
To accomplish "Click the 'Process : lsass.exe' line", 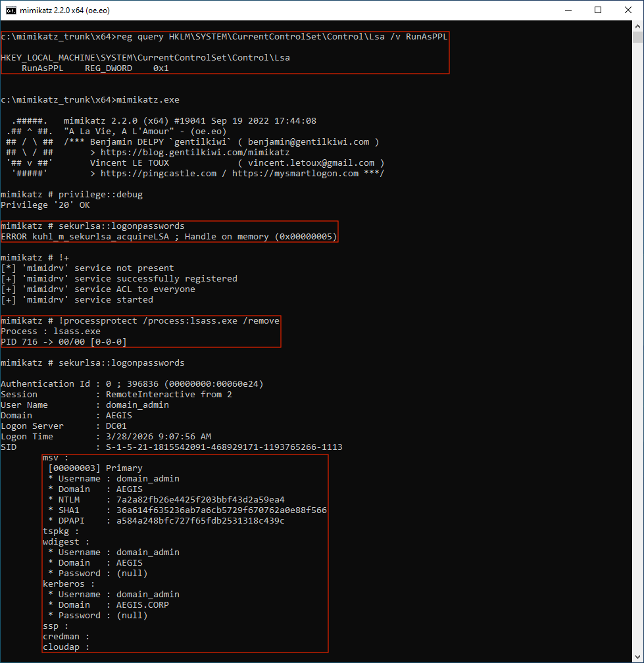I will [x=51, y=331].
